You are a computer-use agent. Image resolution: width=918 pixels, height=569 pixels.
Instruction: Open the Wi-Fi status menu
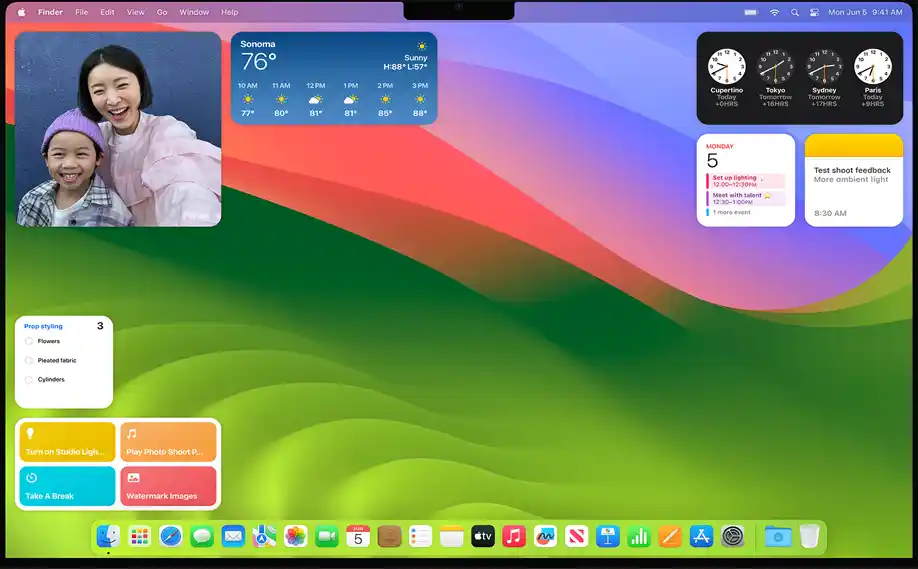[774, 12]
